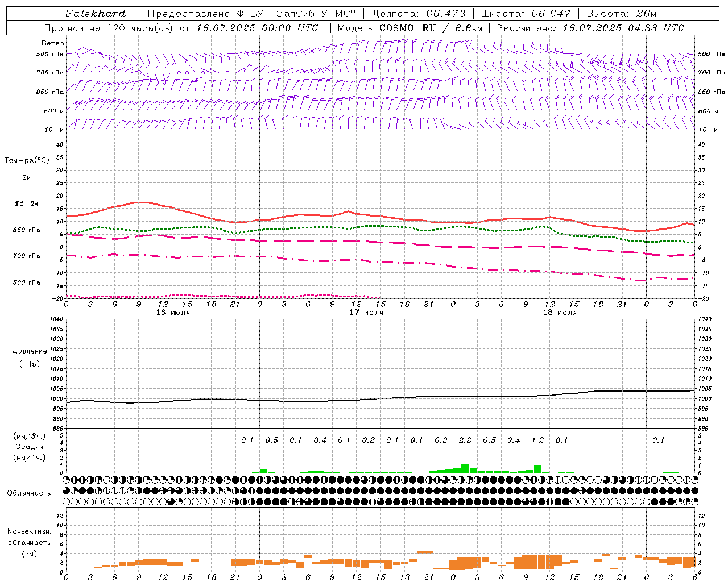Click the Давление pressure panel label
The width and height of the screenshot is (728, 582).
tap(30, 351)
